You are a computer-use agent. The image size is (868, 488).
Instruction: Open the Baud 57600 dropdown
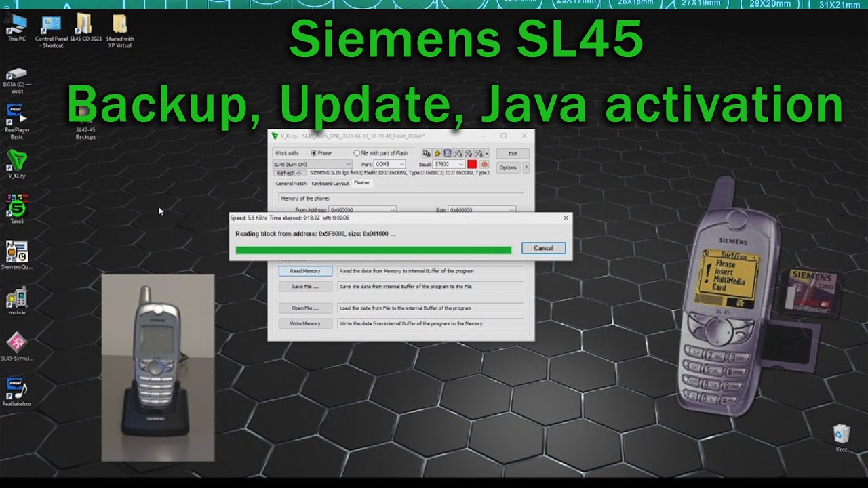449,164
